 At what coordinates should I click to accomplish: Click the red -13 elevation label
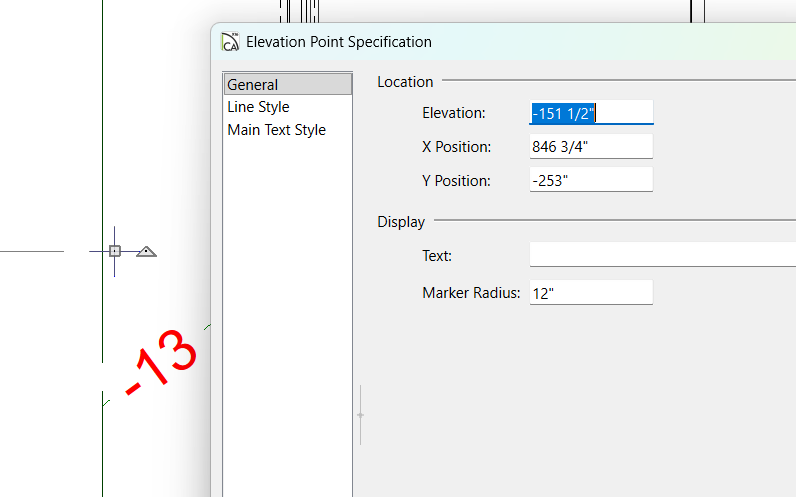point(160,362)
